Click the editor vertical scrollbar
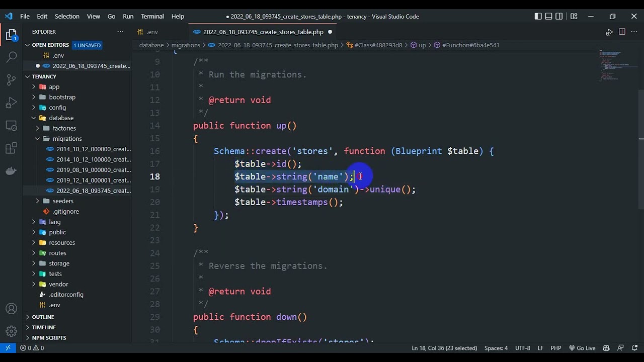Viewport: 644px width, 362px height. (641, 151)
